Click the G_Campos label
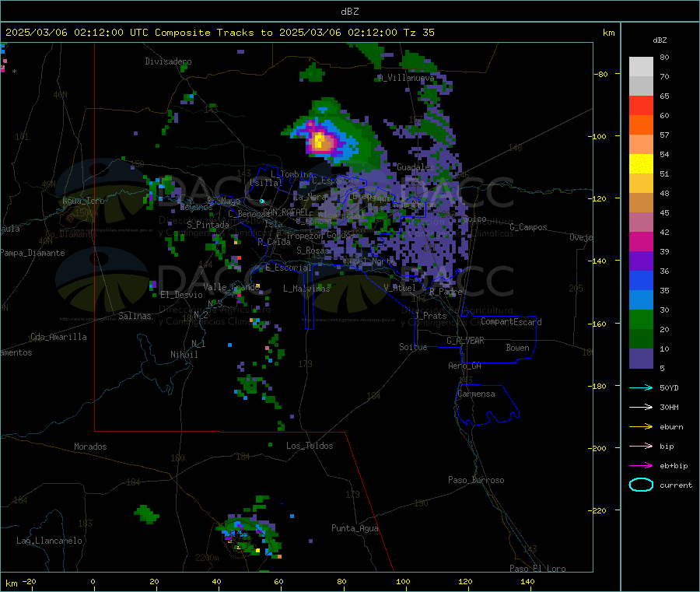The height and width of the screenshot is (592, 700). coord(528,227)
